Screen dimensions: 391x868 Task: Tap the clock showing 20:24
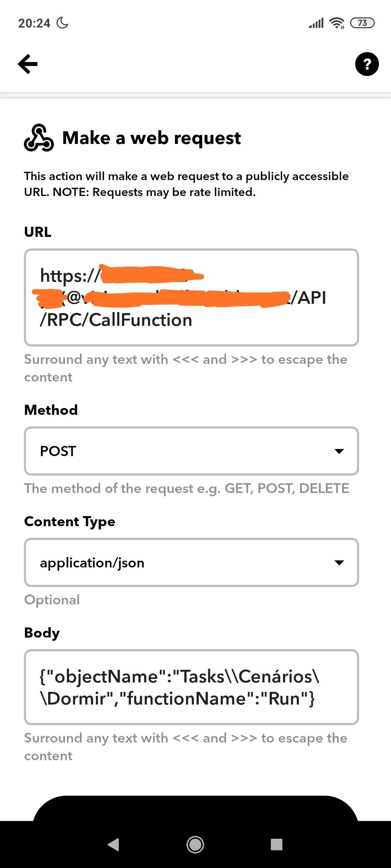pos(34,23)
